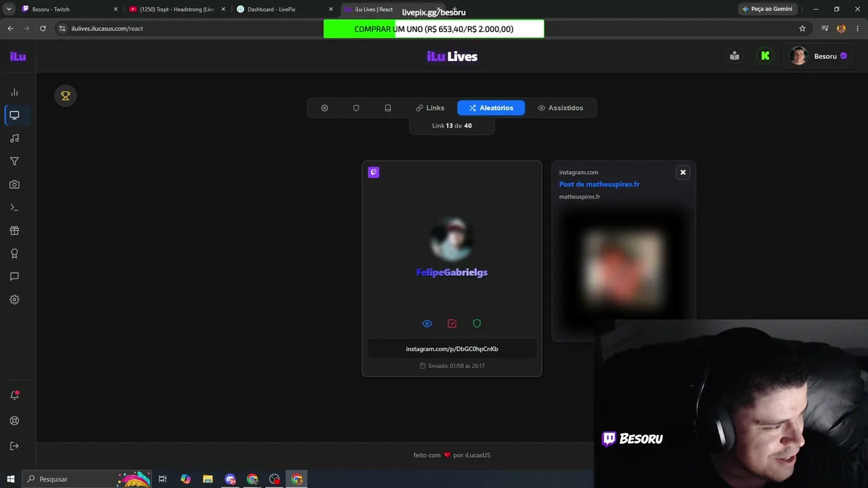Image resolution: width=868 pixels, height=488 pixels.
Task: Click the FelipeGabrielgs profile avatar
Action: pos(452,239)
